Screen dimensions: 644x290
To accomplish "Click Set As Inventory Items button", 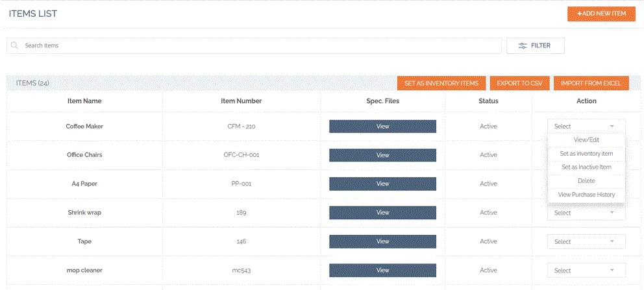I will [x=441, y=83].
